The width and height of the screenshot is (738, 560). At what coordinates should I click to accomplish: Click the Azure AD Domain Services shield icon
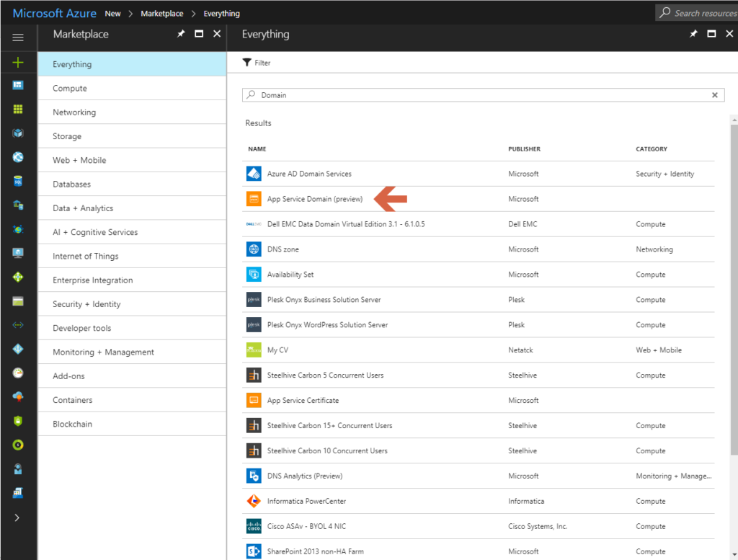point(254,173)
